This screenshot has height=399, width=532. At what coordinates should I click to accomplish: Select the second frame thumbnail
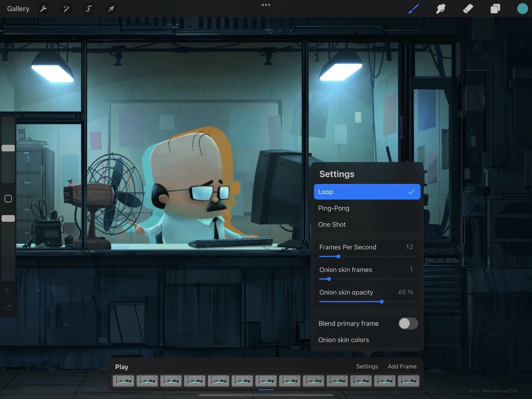click(x=147, y=381)
